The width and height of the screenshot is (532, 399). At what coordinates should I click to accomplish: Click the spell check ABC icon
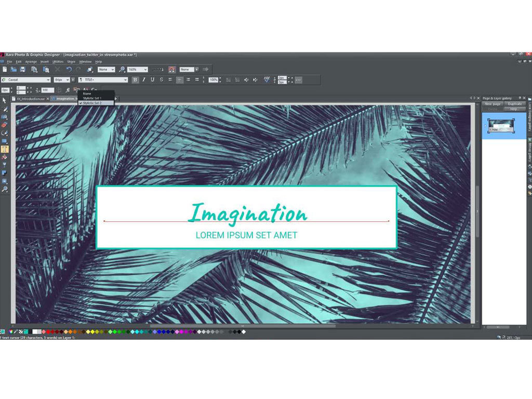(x=267, y=79)
